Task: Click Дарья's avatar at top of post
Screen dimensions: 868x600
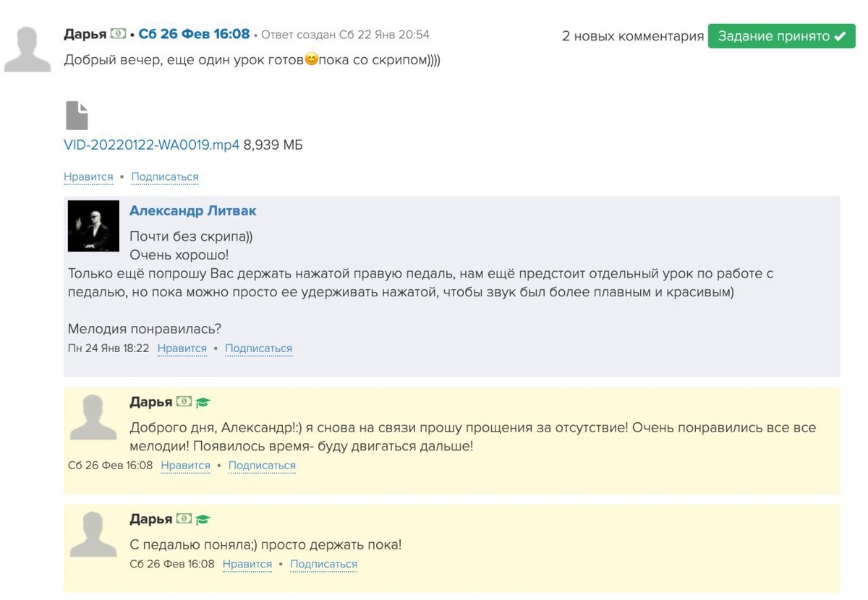Action: pos(27,49)
